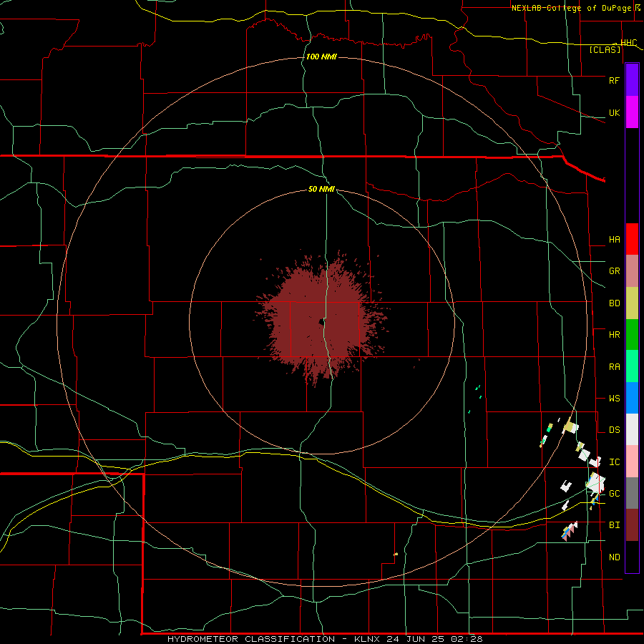Click the BI legend label
This screenshot has height=644, width=644.
click(x=614, y=525)
